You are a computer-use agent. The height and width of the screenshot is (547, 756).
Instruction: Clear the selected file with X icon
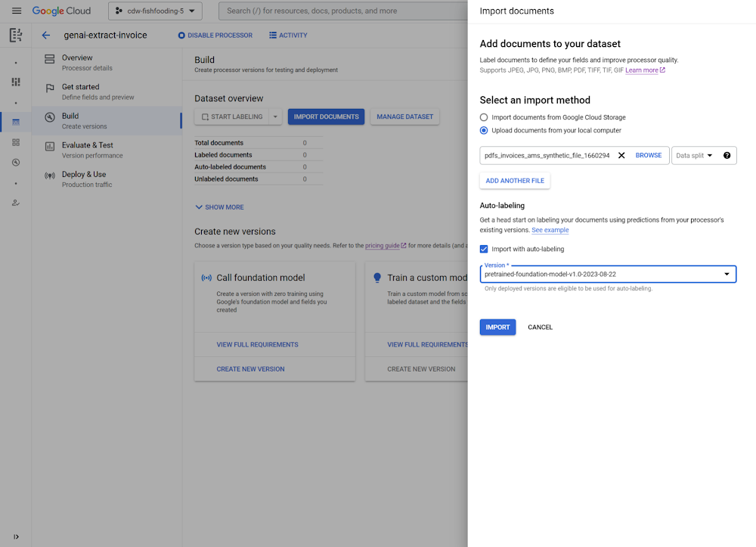tap(621, 155)
